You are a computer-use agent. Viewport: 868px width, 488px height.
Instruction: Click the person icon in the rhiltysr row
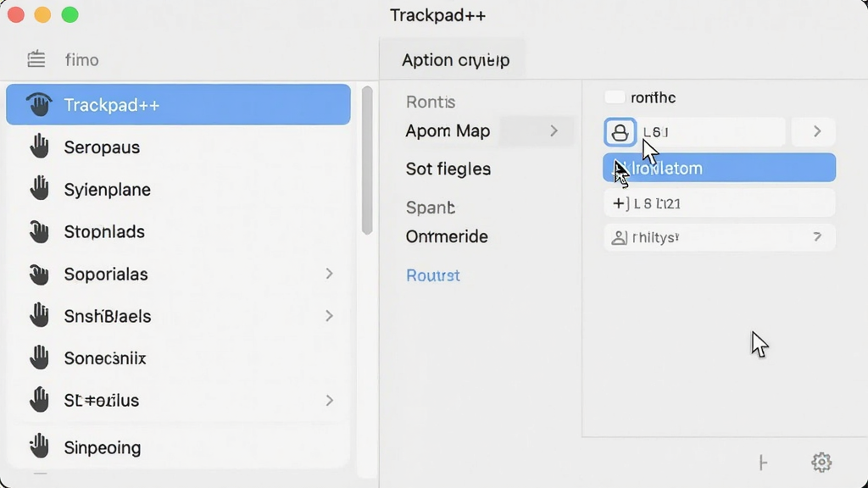[x=619, y=238]
